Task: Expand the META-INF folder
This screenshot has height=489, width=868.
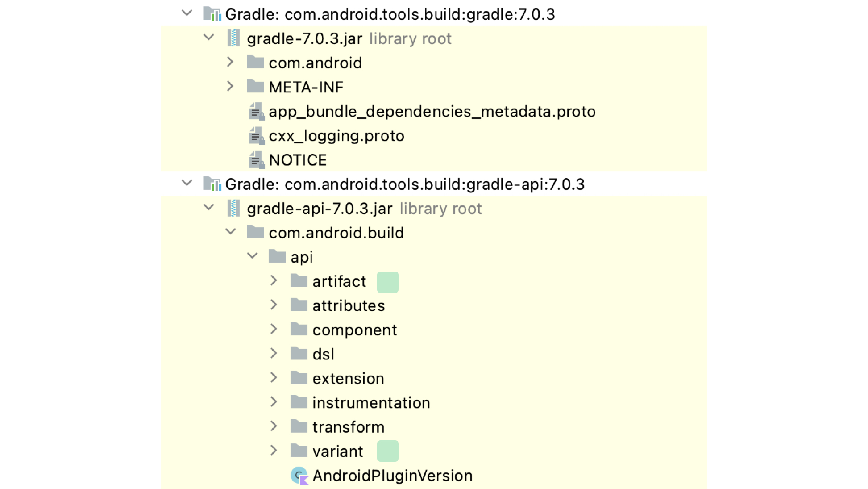Action: [230, 87]
